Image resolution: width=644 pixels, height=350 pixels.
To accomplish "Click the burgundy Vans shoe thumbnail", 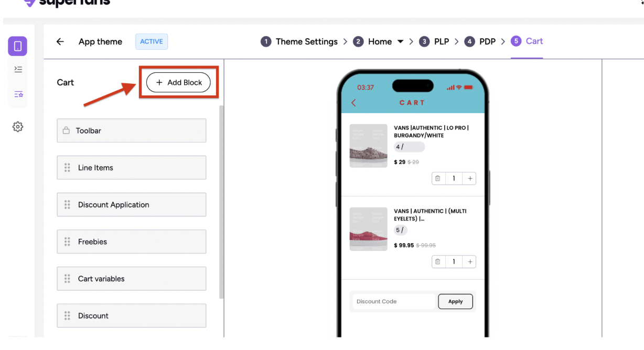I will point(369,146).
